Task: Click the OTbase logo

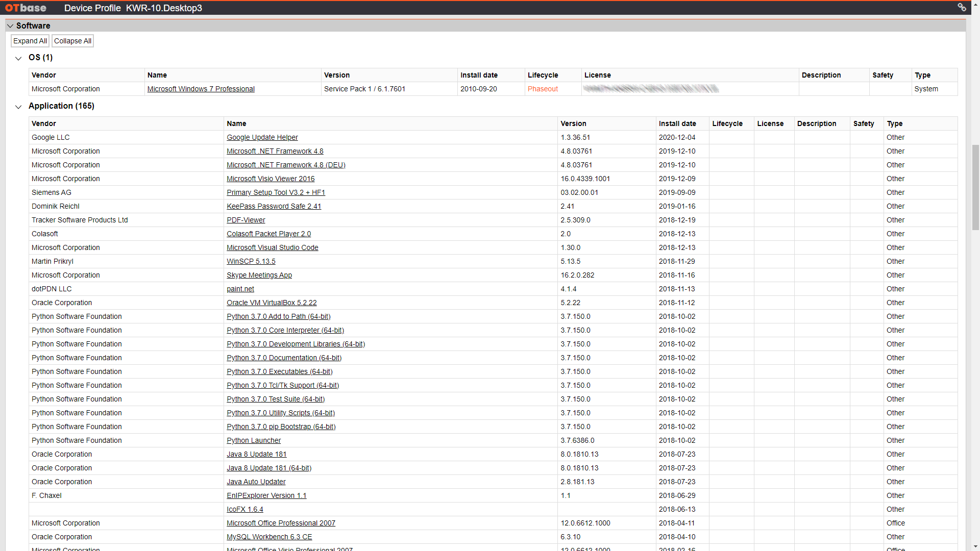Action: point(26,8)
